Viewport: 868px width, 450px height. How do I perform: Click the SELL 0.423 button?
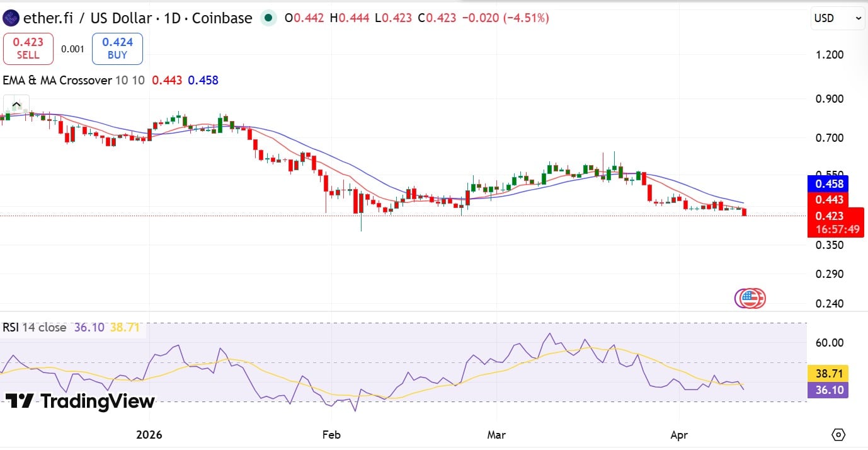(x=28, y=48)
